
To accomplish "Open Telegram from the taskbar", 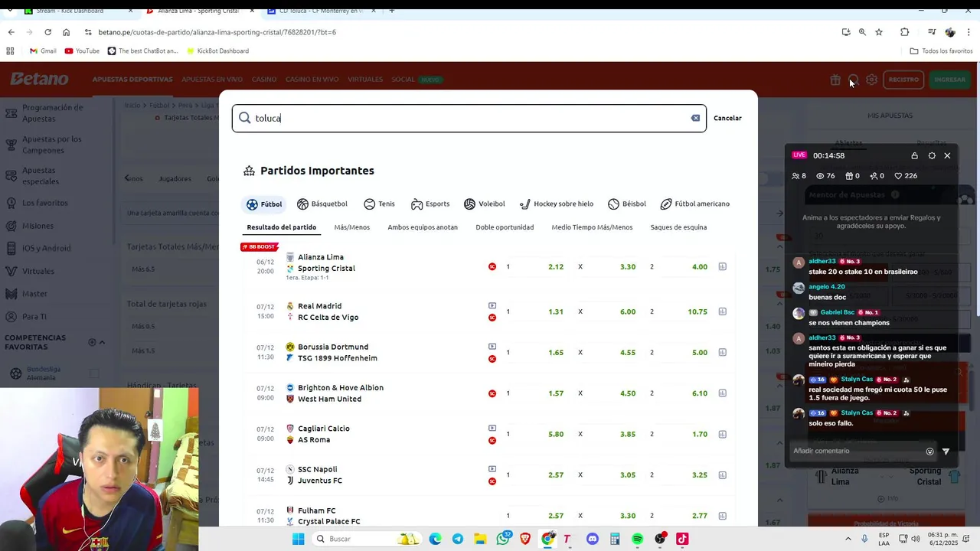I will click(457, 539).
